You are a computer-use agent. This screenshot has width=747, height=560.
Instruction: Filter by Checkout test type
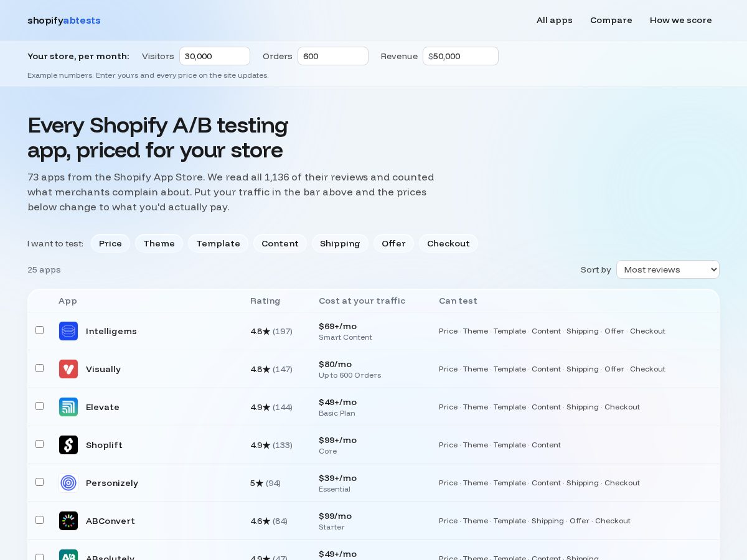pos(448,243)
